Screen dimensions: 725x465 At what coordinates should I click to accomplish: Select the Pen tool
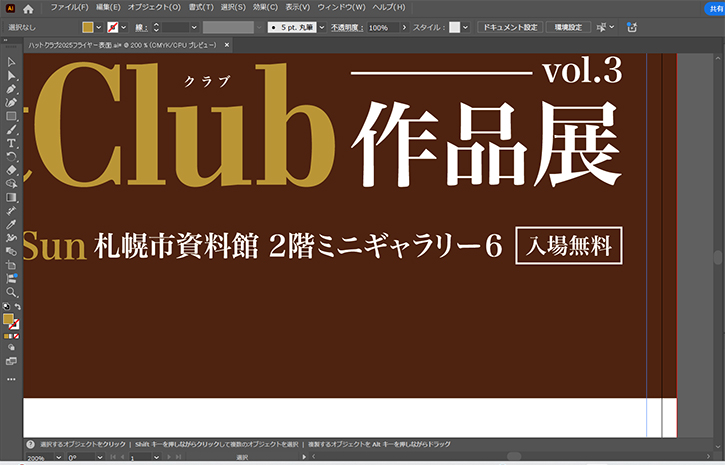coord(11,89)
